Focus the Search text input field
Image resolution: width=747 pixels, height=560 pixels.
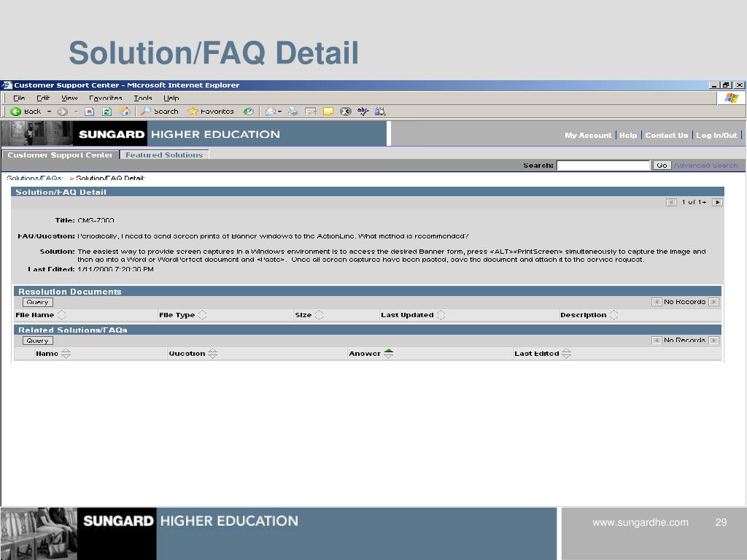pyautogui.click(x=603, y=166)
